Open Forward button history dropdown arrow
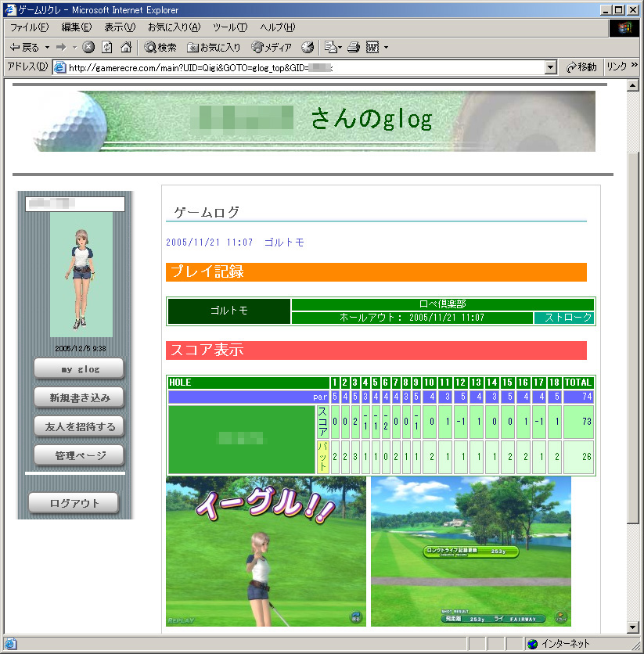Image resolution: width=644 pixels, height=654 pixels. (74, 48)
